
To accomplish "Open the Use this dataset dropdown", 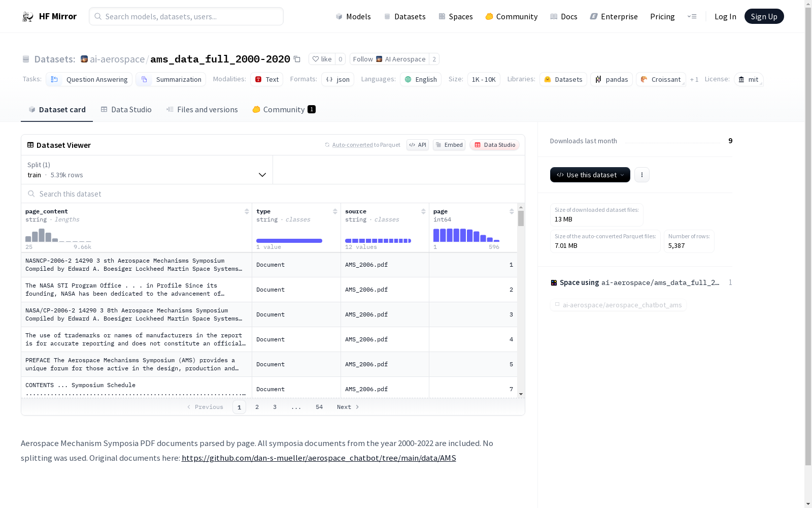I will click(x=590, y=175).
